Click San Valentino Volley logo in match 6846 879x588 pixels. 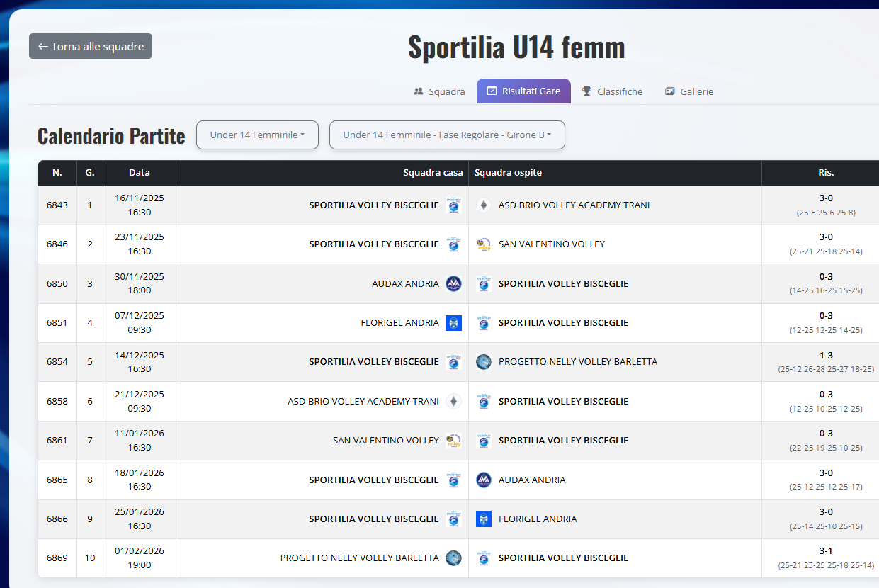click(484, 244)
